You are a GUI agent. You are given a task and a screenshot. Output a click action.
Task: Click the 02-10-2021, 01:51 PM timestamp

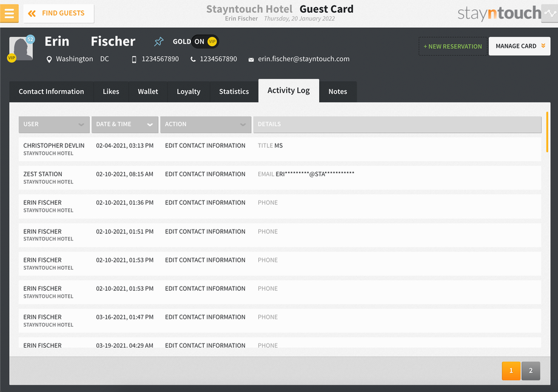(x=124, y=231)
